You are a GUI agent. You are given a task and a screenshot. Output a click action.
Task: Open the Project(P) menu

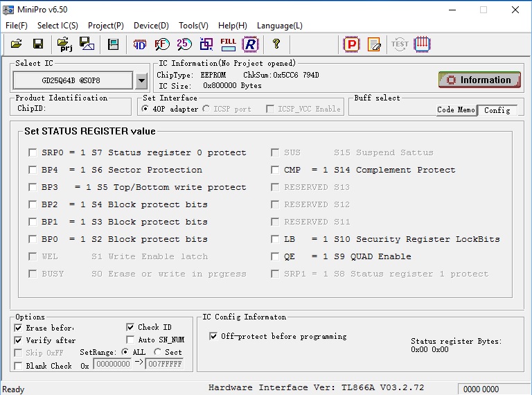(106, 26)
